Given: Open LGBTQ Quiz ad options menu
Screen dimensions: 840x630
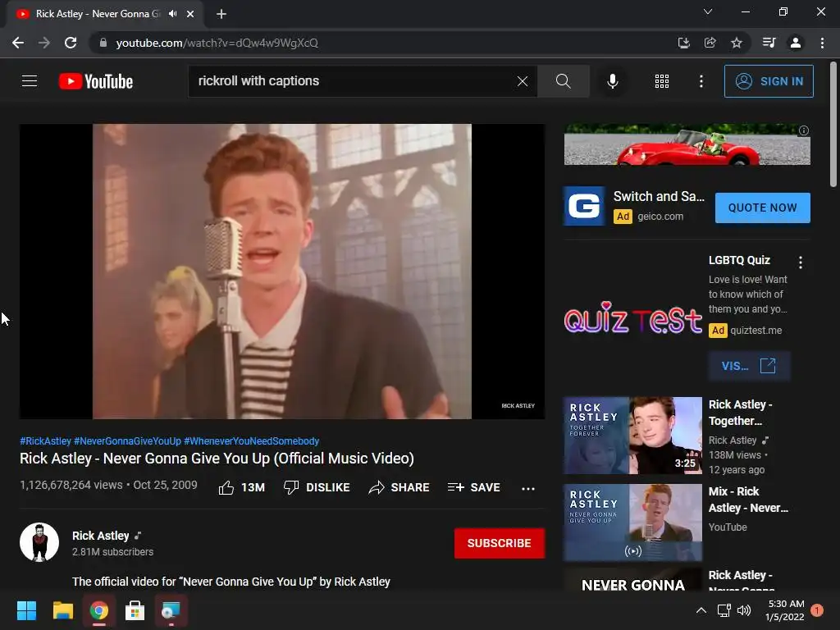Looking at the screenshot, I should [x=801, y=262].
